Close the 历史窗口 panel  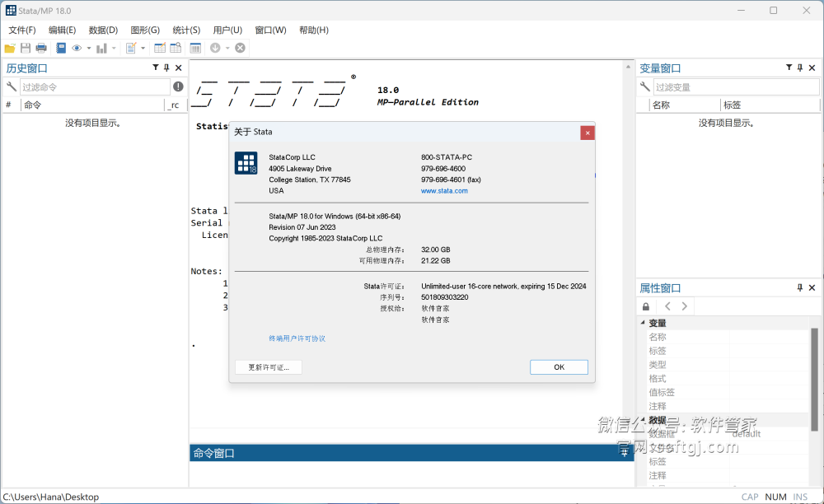(179, 68)
